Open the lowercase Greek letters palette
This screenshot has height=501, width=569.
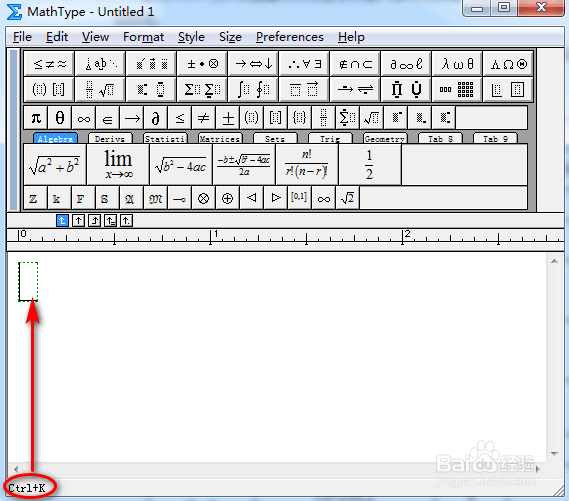(x=458, y=64)
